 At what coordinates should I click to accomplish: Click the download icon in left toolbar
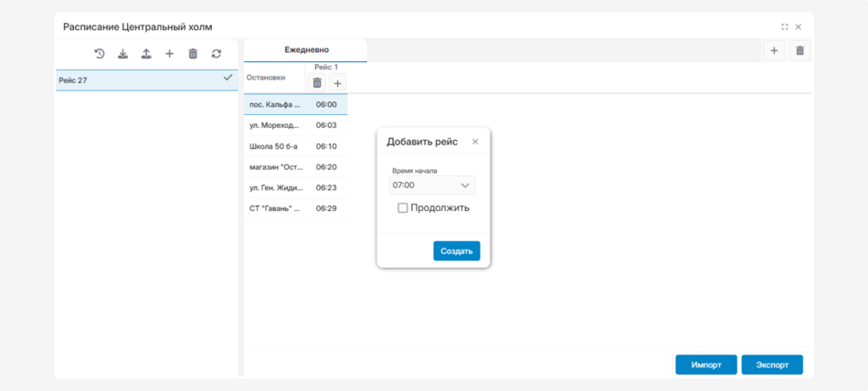point(123,54)
